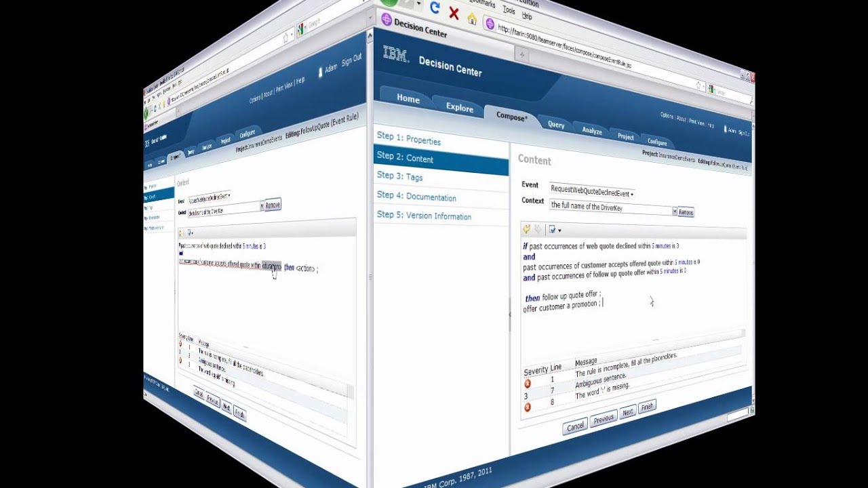868x488 pixels.
Task: Click message 'The rule is incomplete' in right window
Action: tap(626, 365)
